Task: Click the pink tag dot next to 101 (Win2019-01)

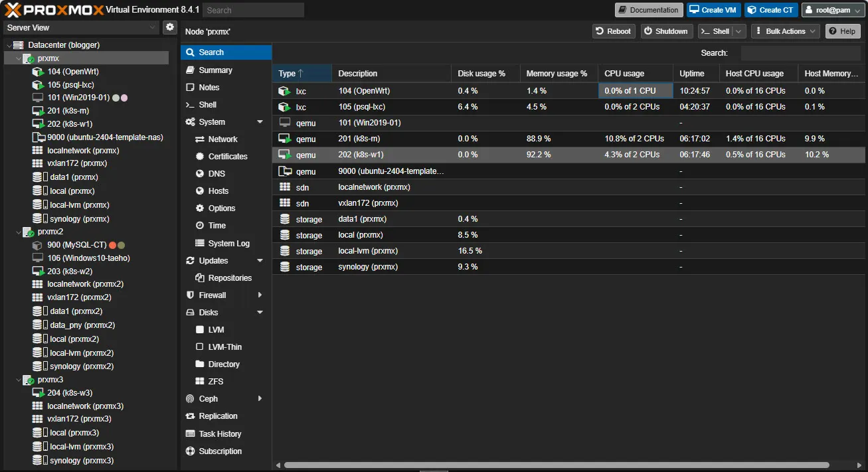Action: [x=124, y=98]
